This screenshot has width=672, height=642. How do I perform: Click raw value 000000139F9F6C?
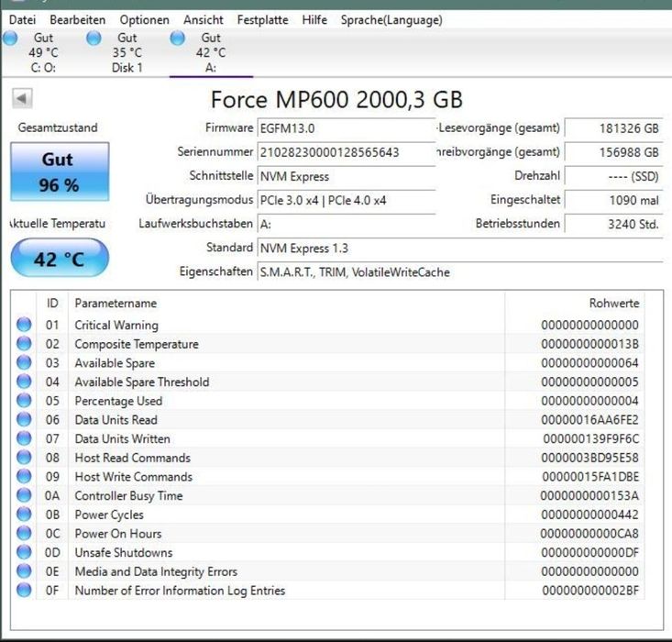(x=591, y=438)
